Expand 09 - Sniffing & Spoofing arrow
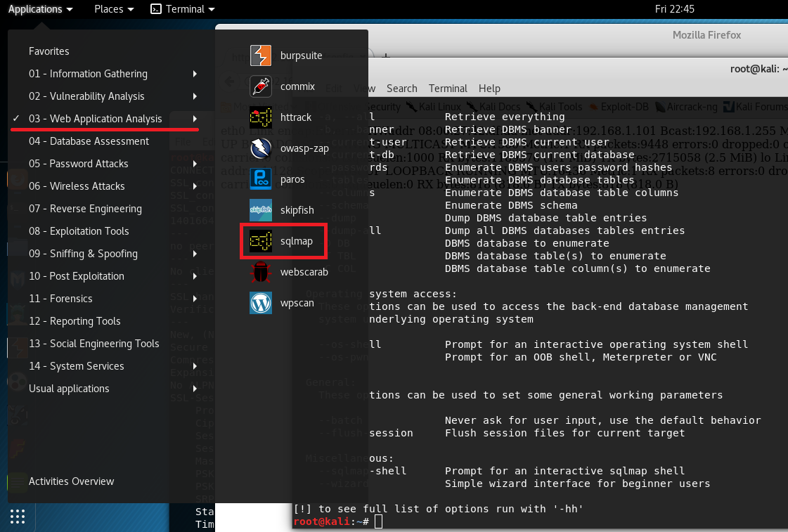 pos(195,254)
